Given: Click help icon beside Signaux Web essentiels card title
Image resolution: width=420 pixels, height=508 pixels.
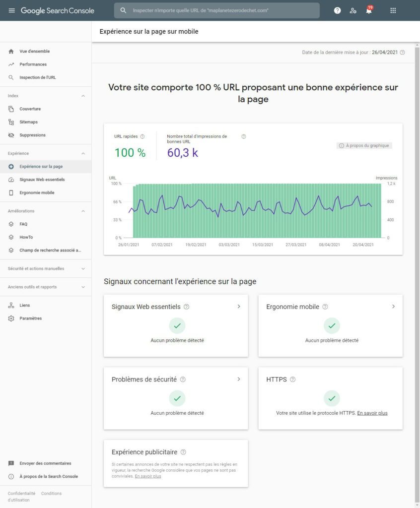Looking at the screenshot, I should [187, 307].
